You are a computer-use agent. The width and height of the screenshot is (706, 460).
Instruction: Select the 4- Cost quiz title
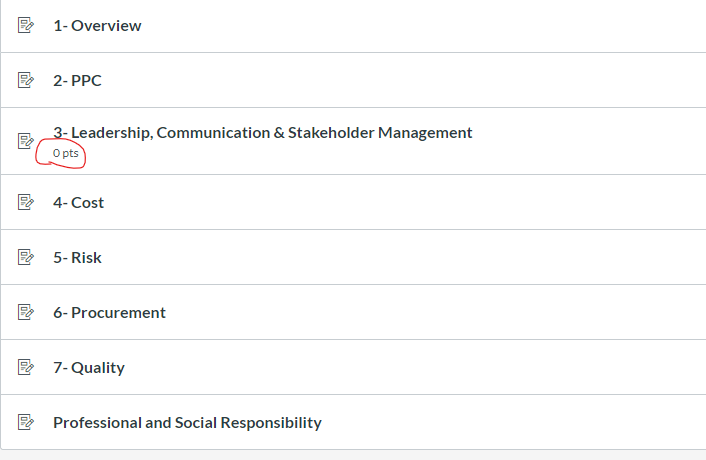pyautogui.click(x=78, y=203)
